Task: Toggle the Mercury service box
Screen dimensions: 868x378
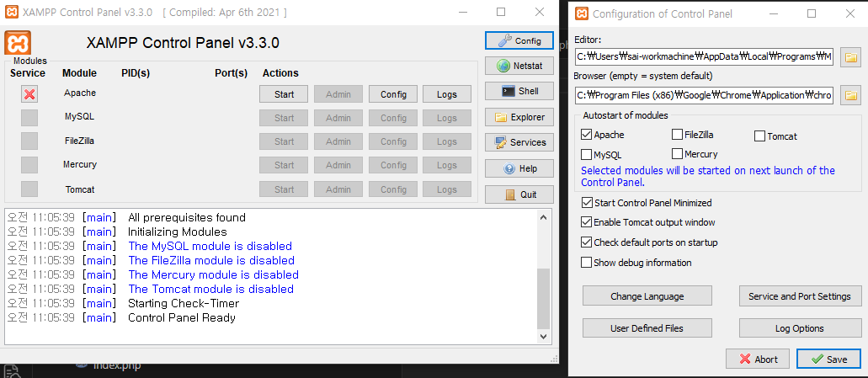Action: [29, 165]
